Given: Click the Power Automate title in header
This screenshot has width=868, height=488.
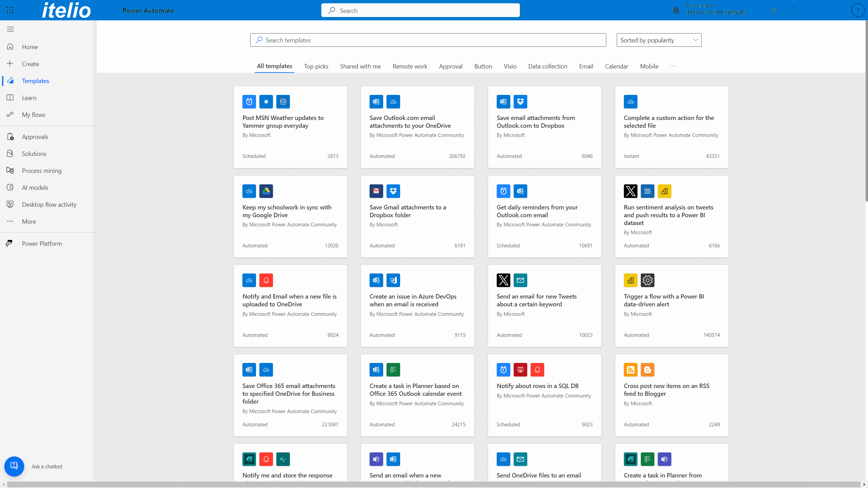Looking at the screenshot, I should coord(148,11).
